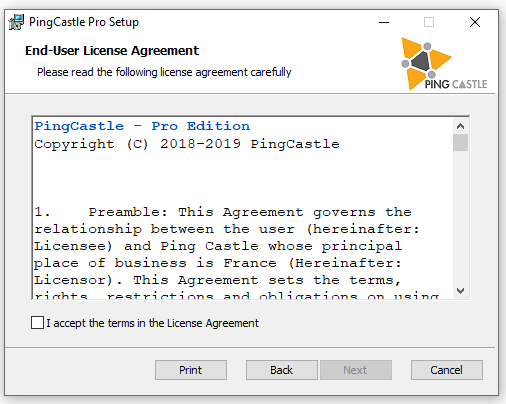Click the license scrollbar up arrow
This screenshot has width=506, height=404.
461,126
